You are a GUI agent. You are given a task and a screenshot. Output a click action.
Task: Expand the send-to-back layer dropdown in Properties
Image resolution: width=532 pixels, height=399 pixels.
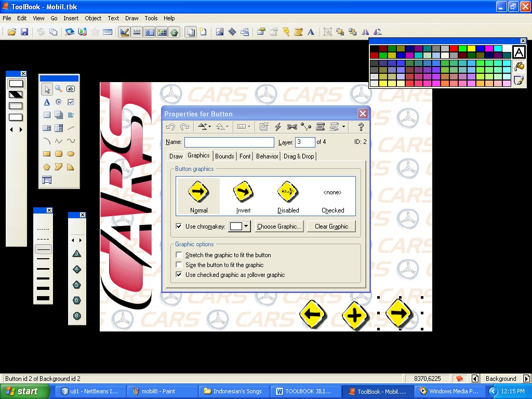(228, 127)
